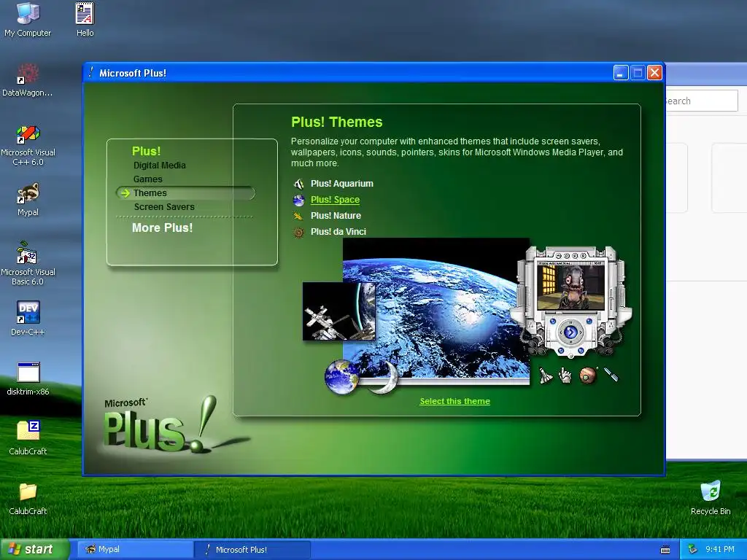Screen dimensions: 747x560
Task: Click the Earth globe icon in preview
Action: (x=341, y=377)
